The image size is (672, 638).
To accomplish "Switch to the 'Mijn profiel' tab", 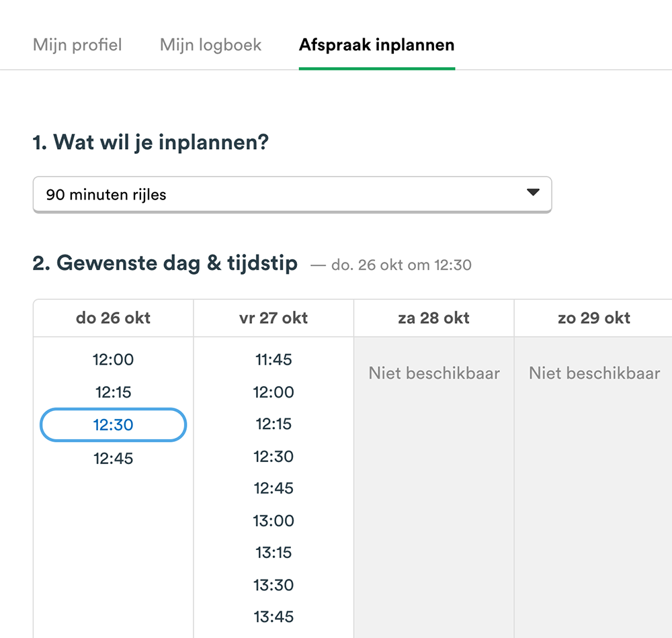I will [77, 44].
